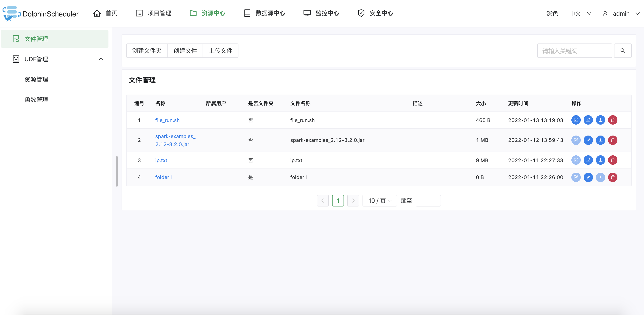Open the admin user dropdown
Image resolution: width=644 pixels, height=315 pixels.
[x=621, y=14]
